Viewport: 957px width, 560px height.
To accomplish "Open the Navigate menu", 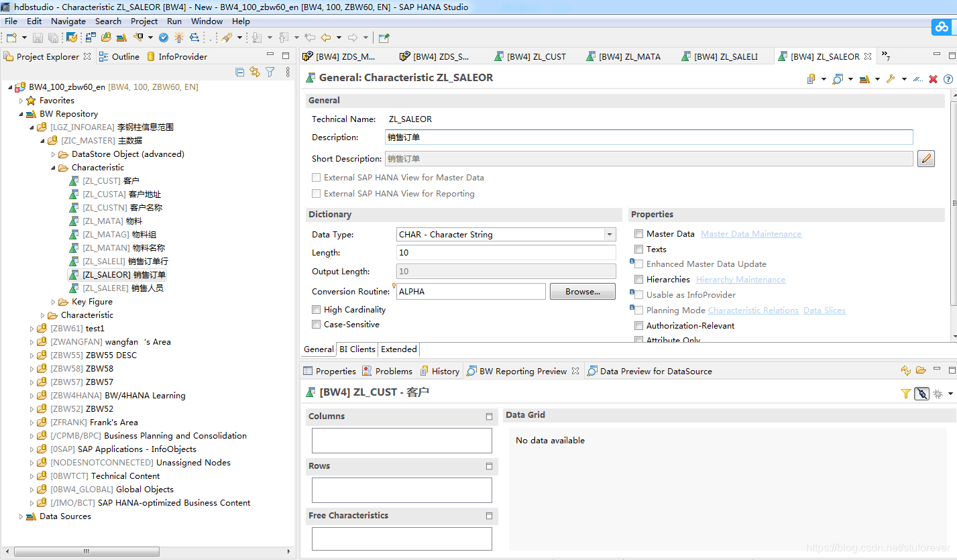I will coord(68,21).
